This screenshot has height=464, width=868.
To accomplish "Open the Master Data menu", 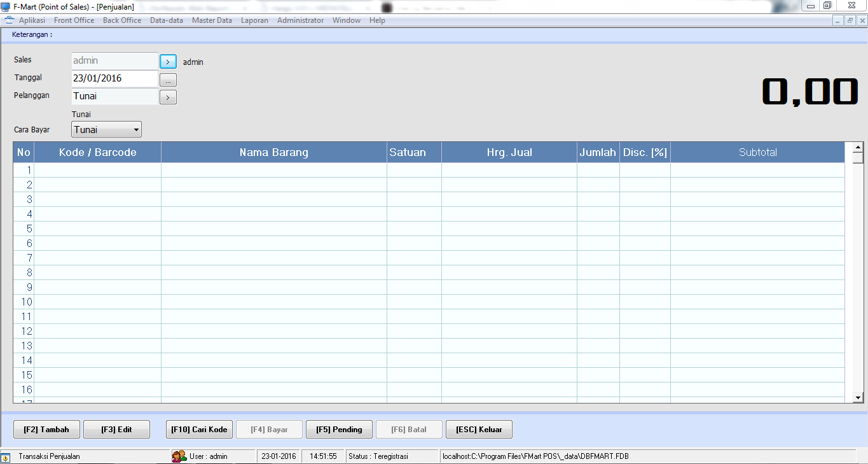I will pos(212,20).
